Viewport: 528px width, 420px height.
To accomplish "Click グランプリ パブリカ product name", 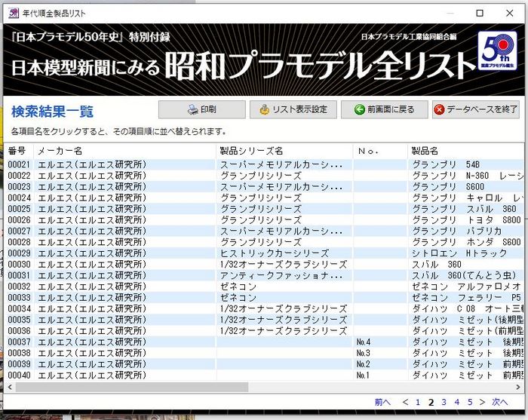I will tap(457, 231).
